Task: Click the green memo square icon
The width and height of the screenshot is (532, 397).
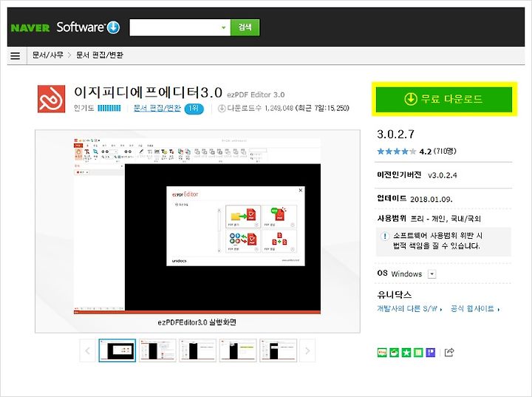Action: coord(418,353)
